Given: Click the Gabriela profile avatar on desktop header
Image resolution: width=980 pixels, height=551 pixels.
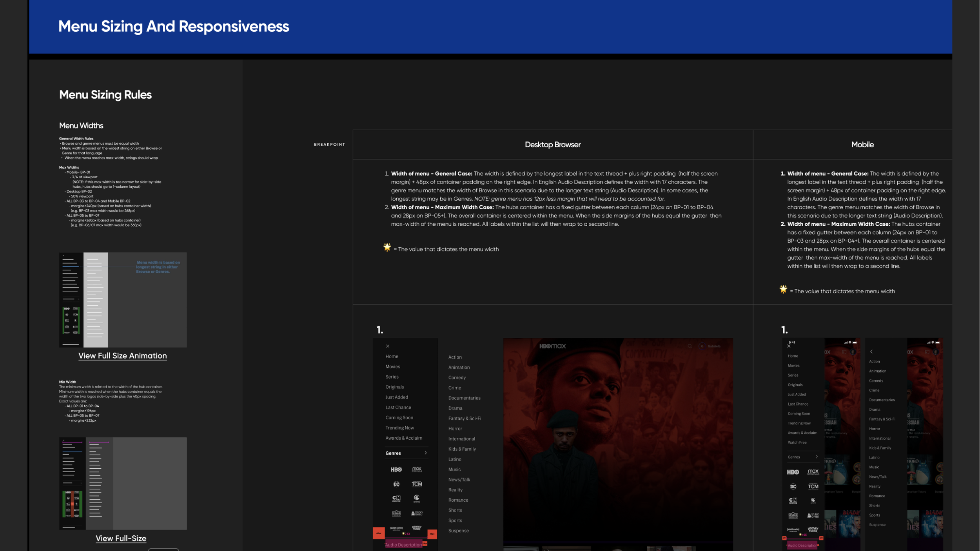Looking at the screenshot, I should 702,346.
